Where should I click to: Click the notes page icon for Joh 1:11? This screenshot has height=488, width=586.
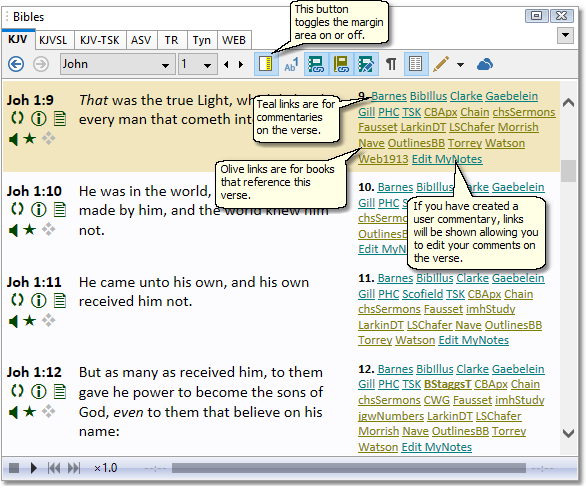(x=60, y=300)
